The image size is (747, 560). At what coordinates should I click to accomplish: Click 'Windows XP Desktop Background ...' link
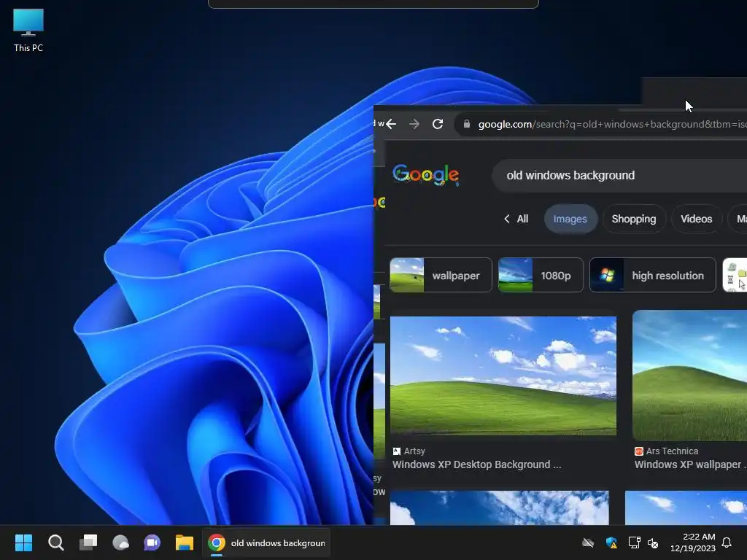click(x=476, y=464)
